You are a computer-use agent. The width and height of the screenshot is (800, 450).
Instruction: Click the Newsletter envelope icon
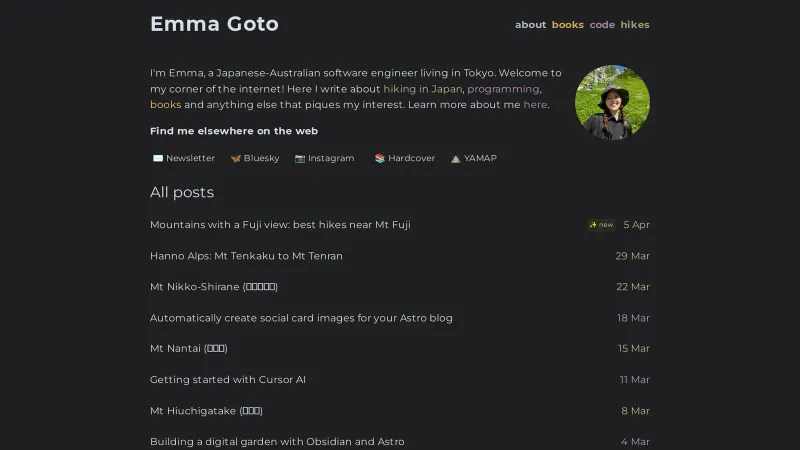point(157,158)
